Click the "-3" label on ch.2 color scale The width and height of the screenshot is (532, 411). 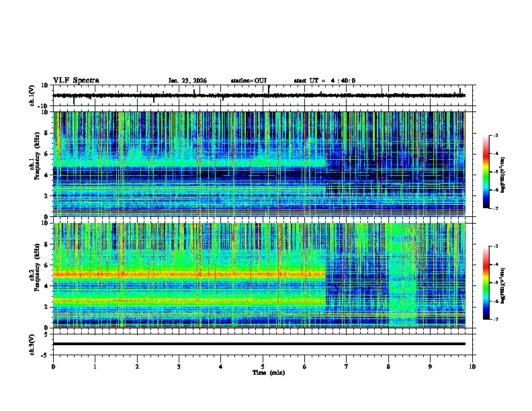tap(495, 246)
